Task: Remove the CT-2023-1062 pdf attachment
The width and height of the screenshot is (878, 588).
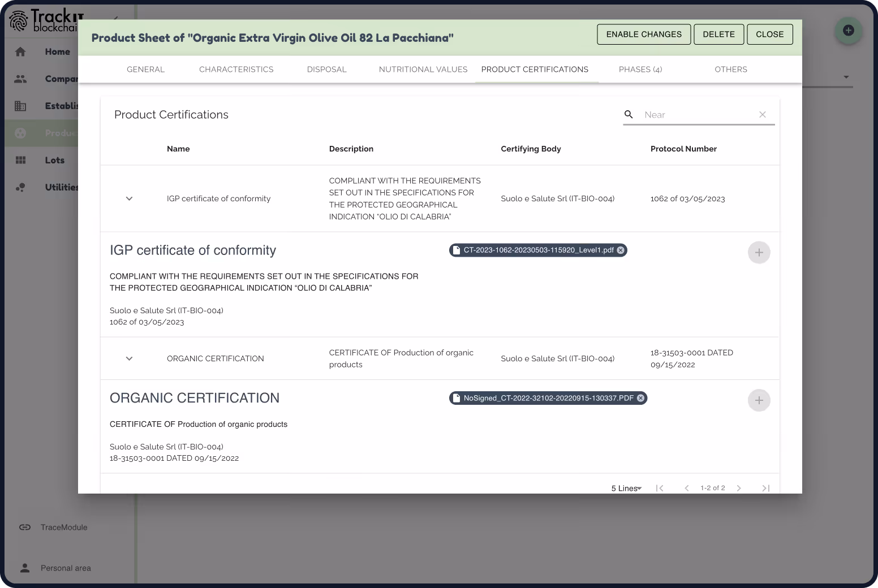Action: click(621, 250)
